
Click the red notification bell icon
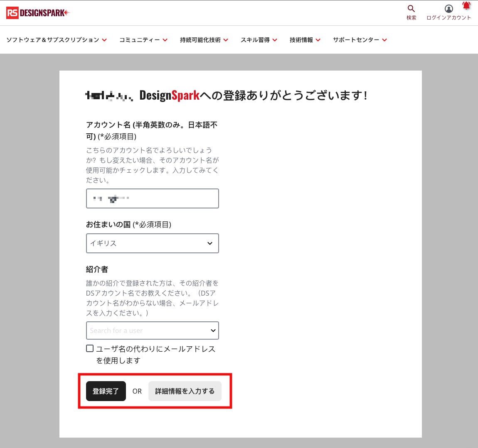[x=466, y=5]
